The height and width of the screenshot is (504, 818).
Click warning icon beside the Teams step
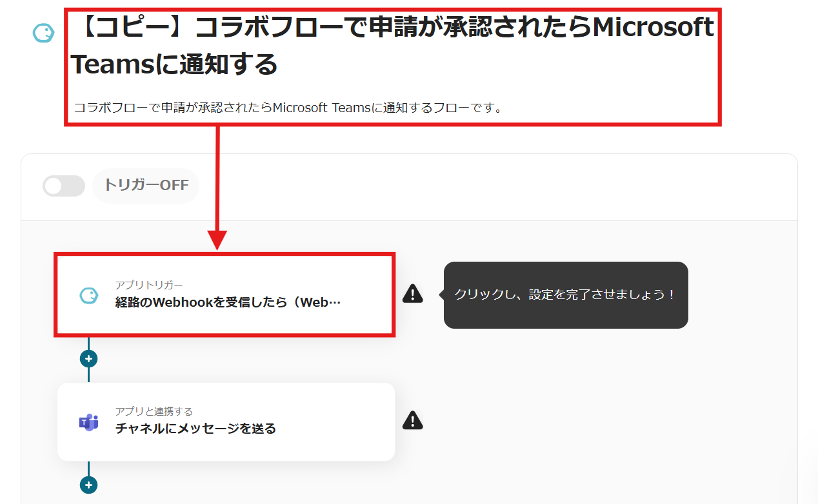click(413, 421)
